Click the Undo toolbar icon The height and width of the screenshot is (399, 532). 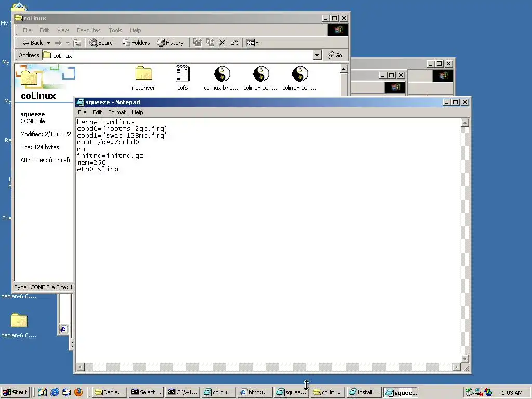[x=234, y=43]
